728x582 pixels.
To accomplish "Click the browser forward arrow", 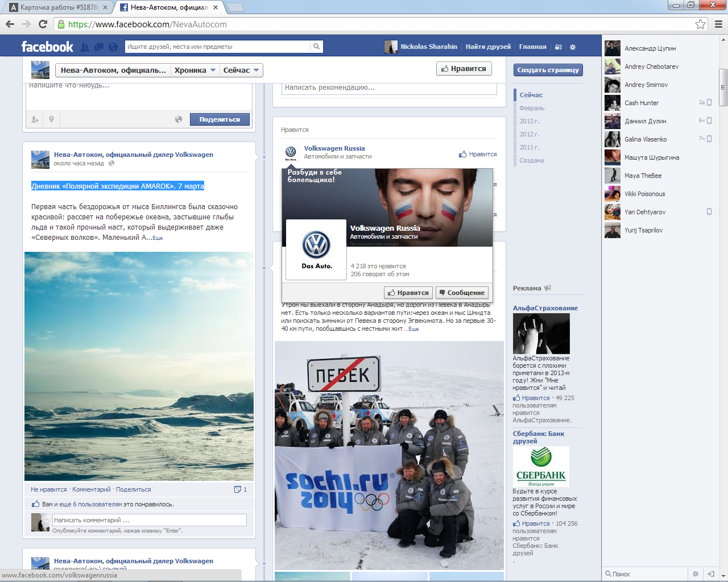I will click(26, 24).
